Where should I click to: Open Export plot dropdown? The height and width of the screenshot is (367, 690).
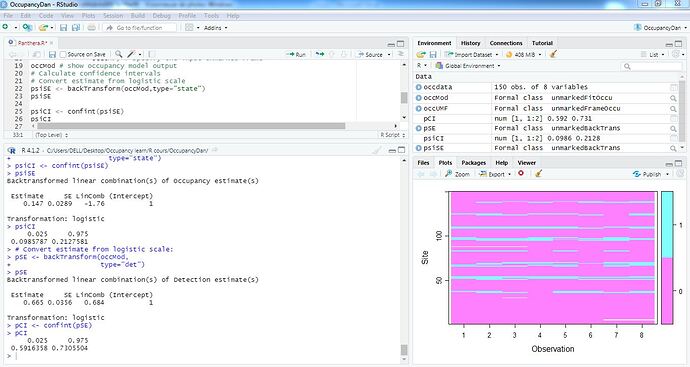point(495,174)
